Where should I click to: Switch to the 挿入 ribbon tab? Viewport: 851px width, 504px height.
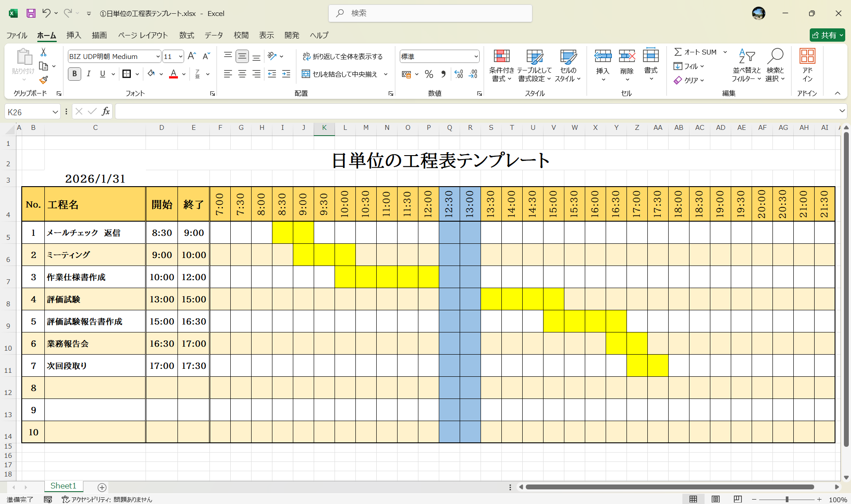[73, 35]
